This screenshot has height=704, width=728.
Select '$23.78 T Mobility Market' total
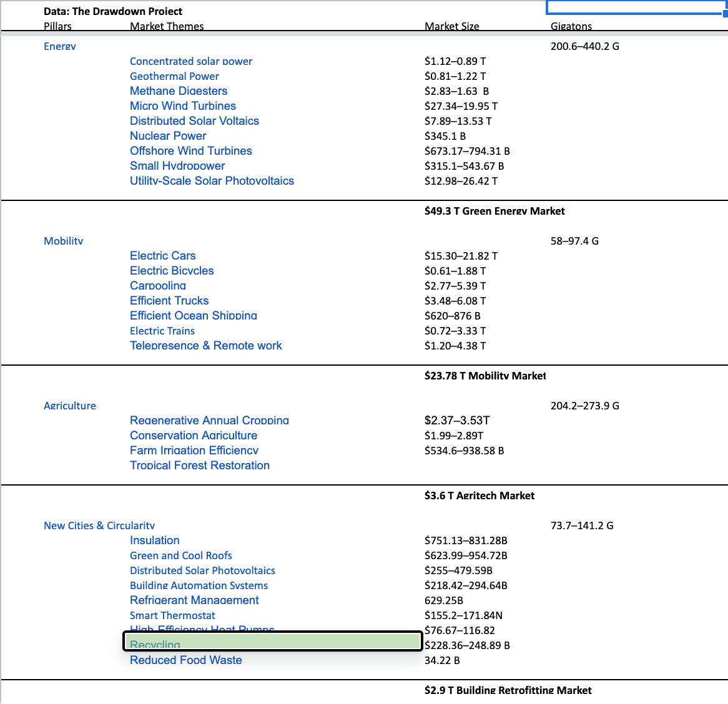[x=485, y=376]
